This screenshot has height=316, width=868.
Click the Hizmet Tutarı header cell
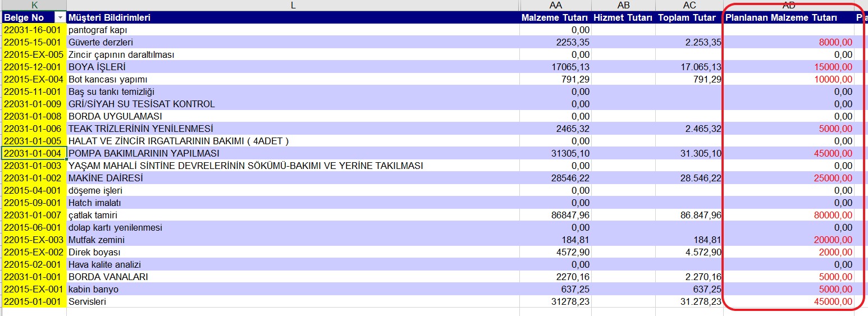click(x=623, y=18)
